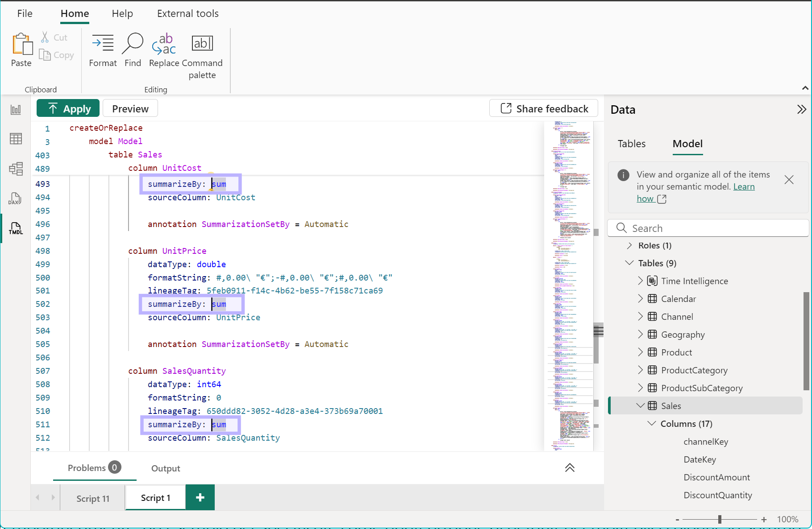Click the Format code icon
The width and height of the screenshot is (812, 529).
click(103, 43)
